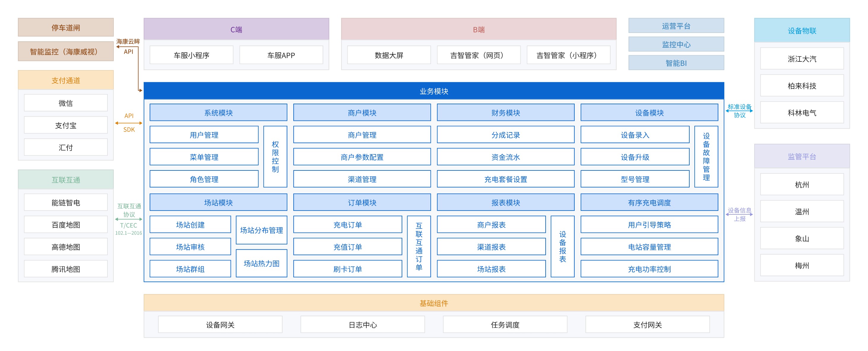This screenshot has height=351, width=868.
Task: Click the 温州 regulatory platform box
Action: [802, 212]
